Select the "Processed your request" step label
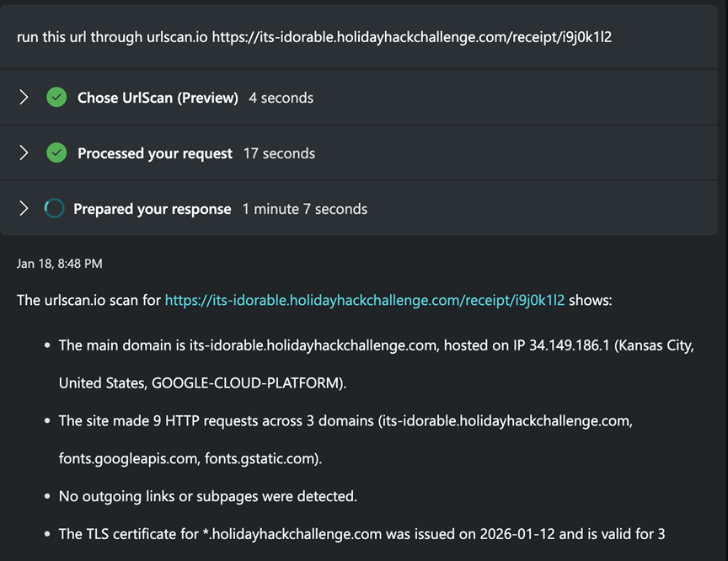 tap(155, 153)
